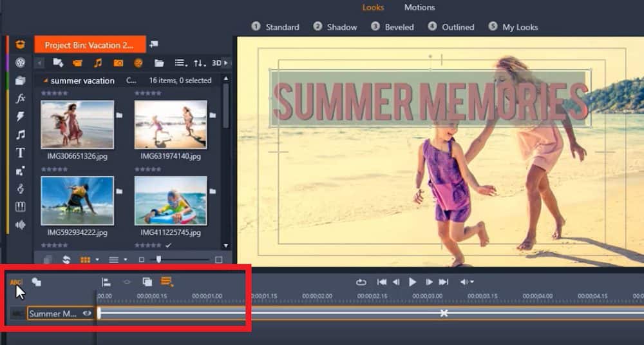Collapse the summer vacation folder group

(x=44, y=81)
